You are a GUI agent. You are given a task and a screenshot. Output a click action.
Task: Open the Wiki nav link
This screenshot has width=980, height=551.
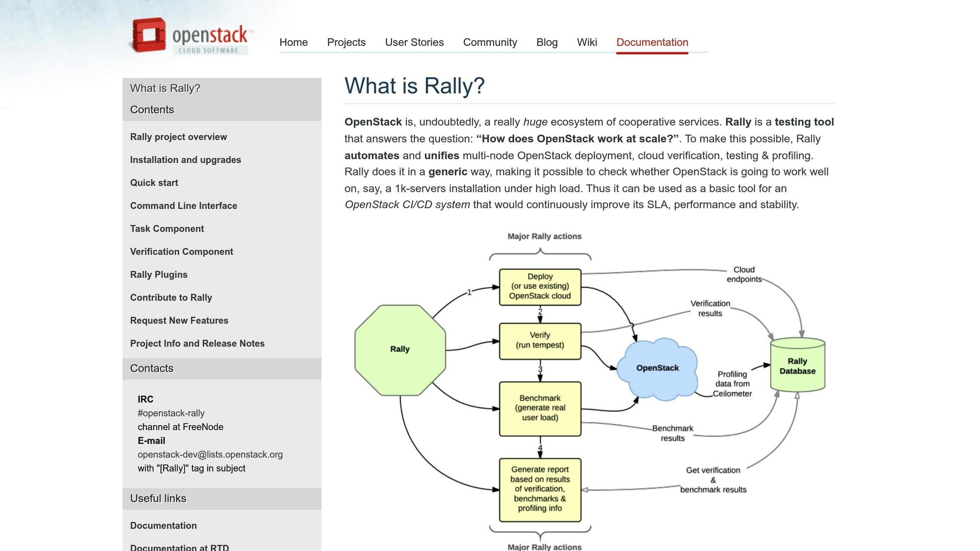click(587, 42)
